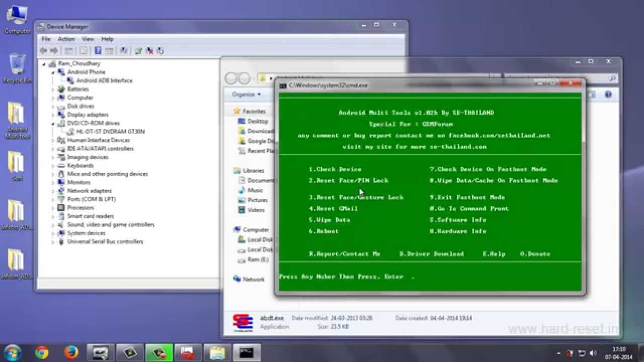This screenshot has height=362, width=644.
Task: Switch to Windows Explorer taskbar button
Action: click(x=217, y=352)
